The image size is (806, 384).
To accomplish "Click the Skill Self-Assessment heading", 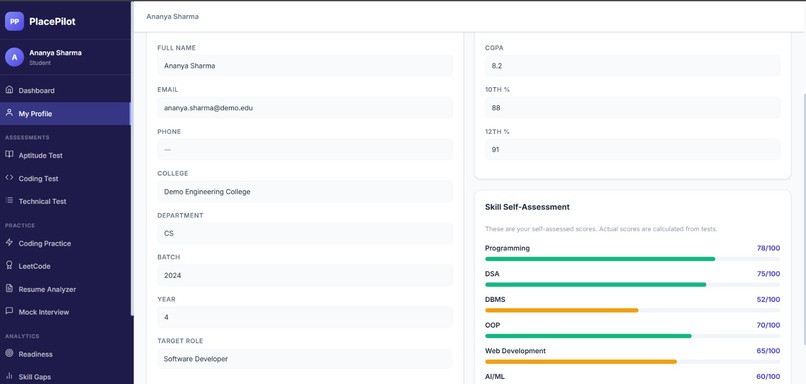I will pyautogui.click(x=527, y=207).
